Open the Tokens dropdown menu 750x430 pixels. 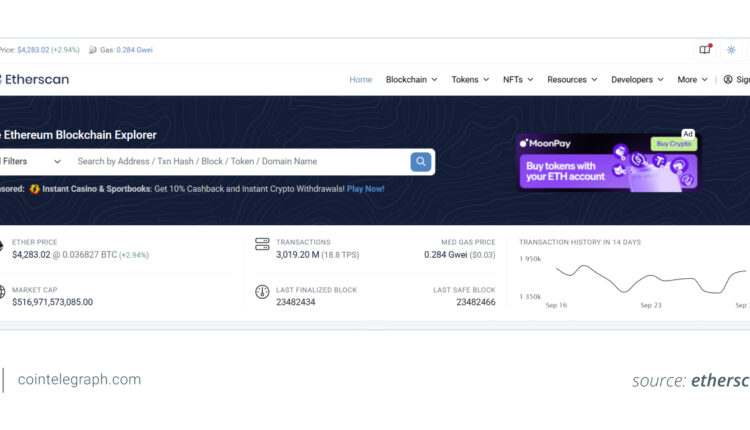pyautogui.click(x=470, y=80)
